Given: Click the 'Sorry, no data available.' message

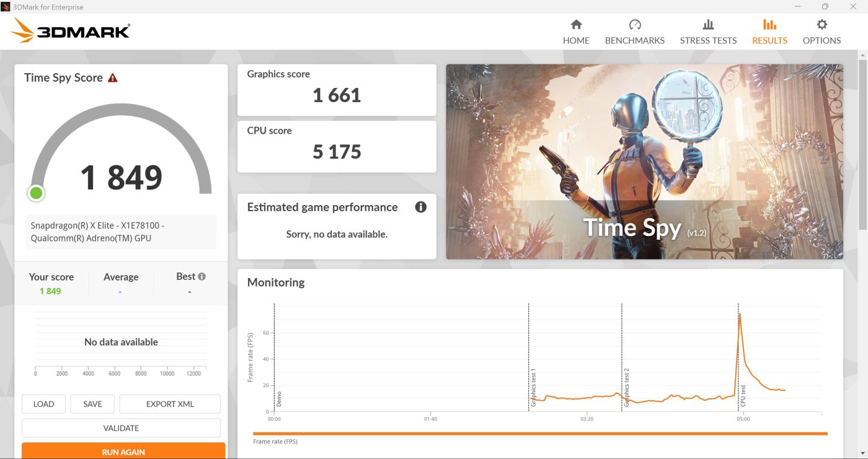Looking at the screenshot, I should point(337,234).
